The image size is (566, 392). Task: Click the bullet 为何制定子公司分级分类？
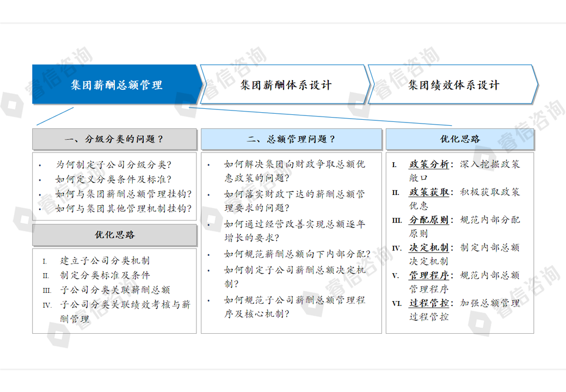pos(113,164)
